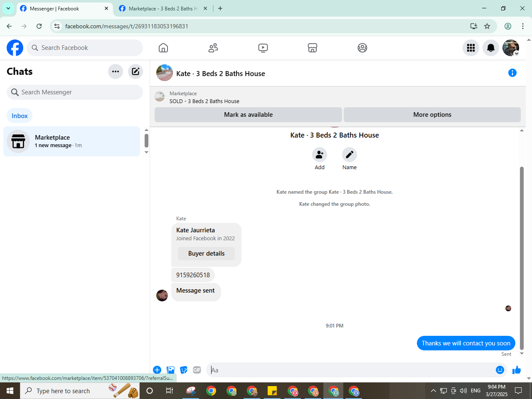Select the Inbox tab
Screen dimensions: 532x399
[20, 116]
